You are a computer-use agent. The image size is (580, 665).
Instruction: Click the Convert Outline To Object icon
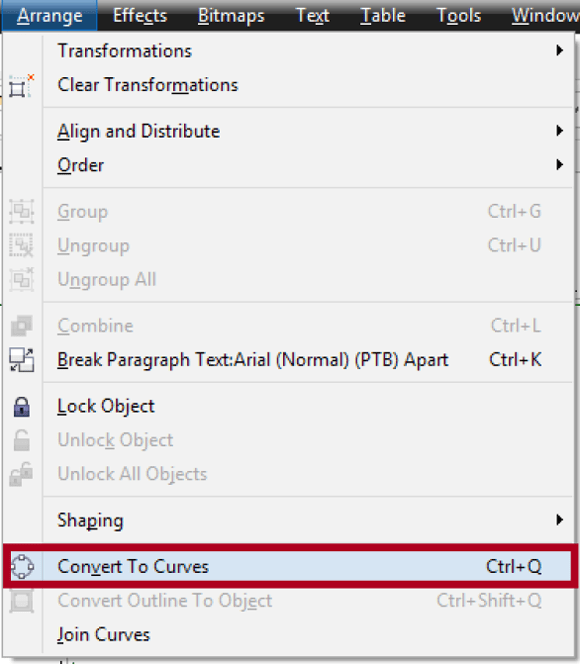[x=22, y=601]
